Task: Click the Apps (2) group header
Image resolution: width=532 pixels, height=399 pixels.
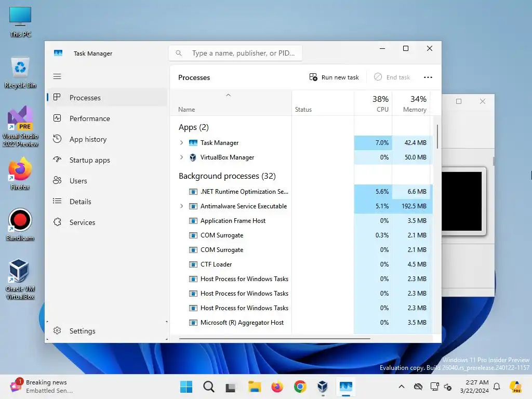Action: click(193, 127)
